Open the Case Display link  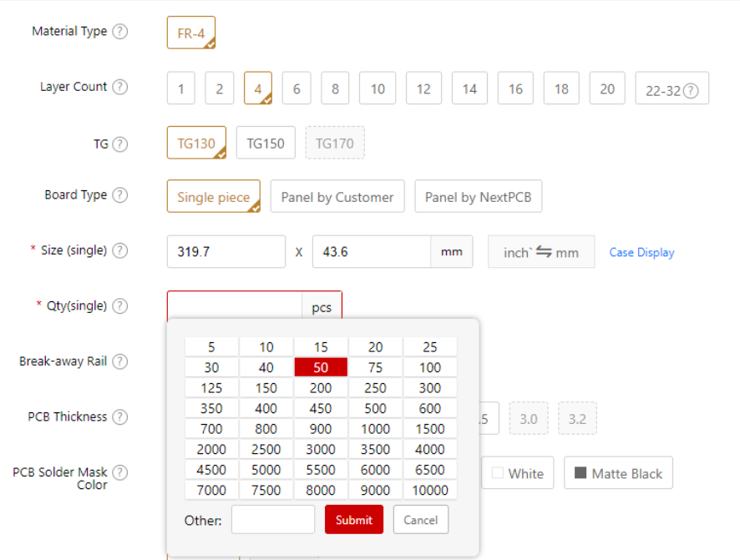(641, 252)
